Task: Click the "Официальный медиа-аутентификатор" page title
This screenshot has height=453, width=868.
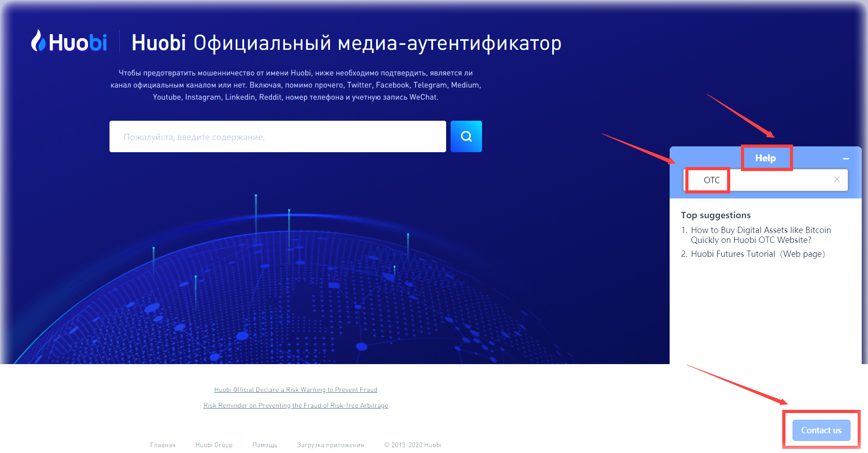Action: click(x=377, y=43)
